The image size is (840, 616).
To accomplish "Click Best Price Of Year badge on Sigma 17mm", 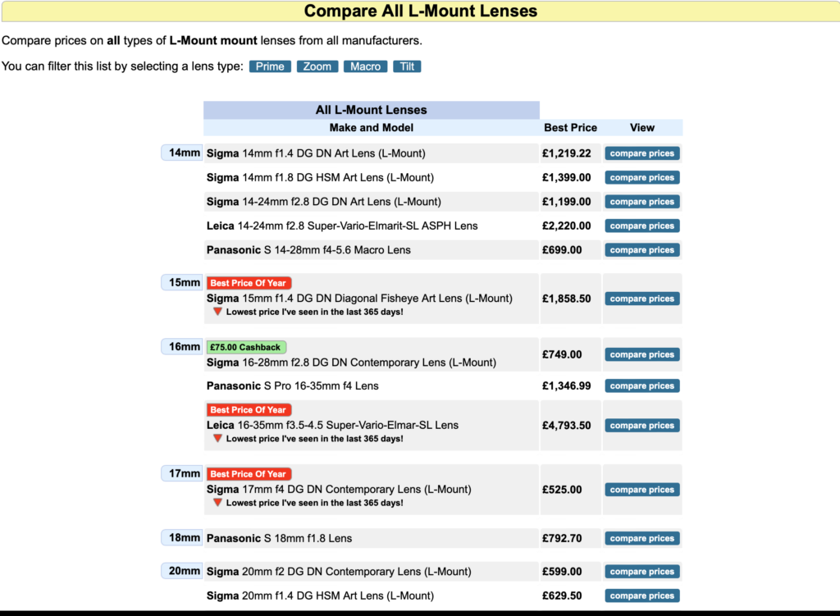I will pos(249,474).
